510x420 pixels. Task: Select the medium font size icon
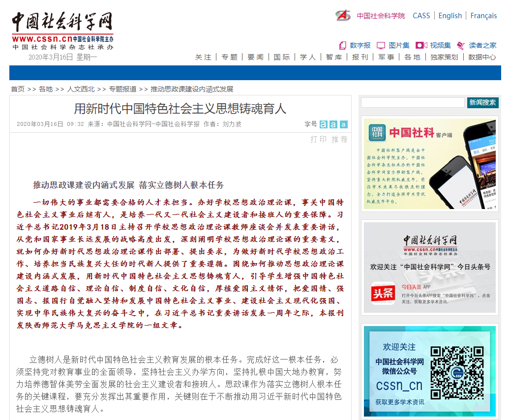(x=333, y=124)
